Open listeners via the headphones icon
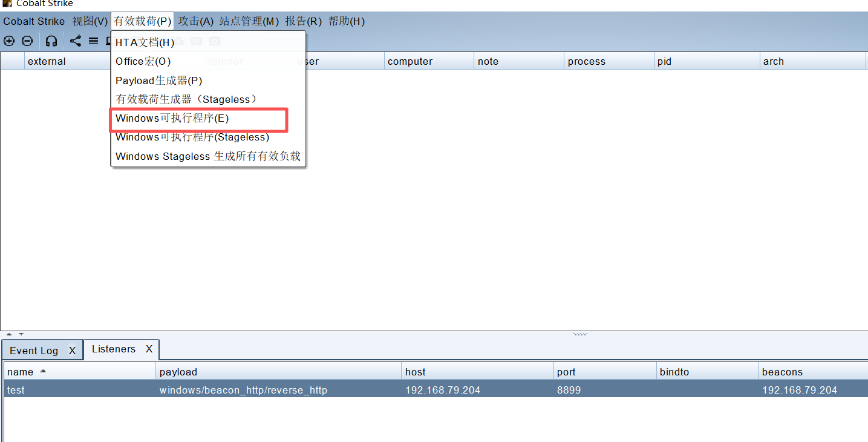 pos(51,41)
